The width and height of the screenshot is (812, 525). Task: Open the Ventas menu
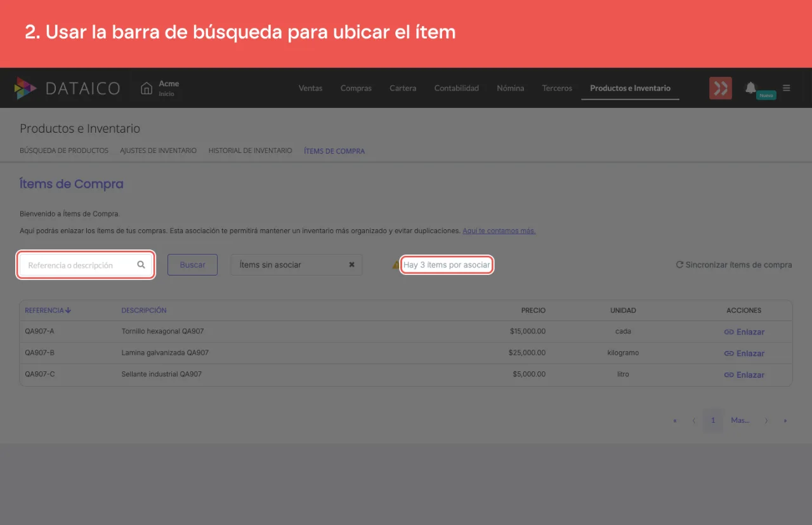[311, 88]
